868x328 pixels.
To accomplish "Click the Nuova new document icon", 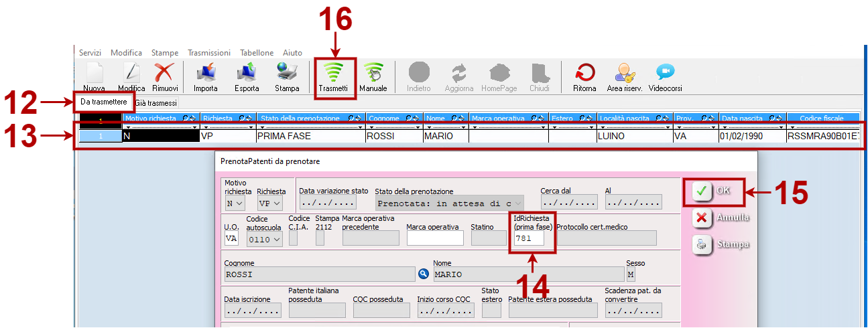I will (x=94, y=72).
